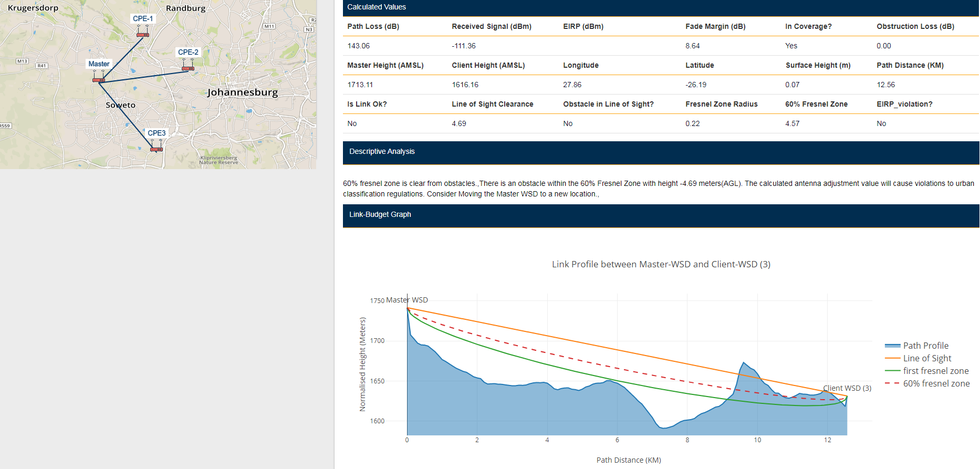
Task: Click the R41 road shield on map
Action: (x=41, y=66)
